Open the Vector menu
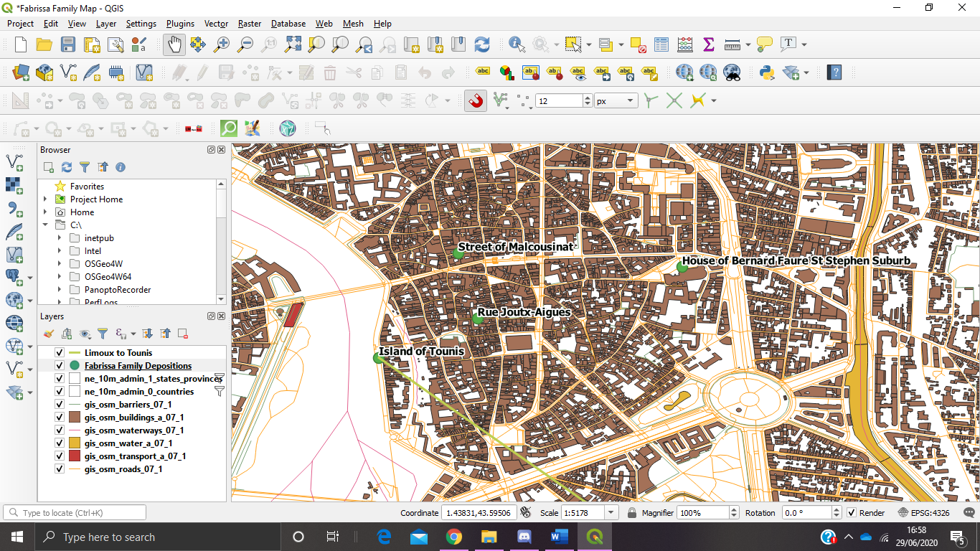This screenshot has width=980, height=551. [216, 24]
